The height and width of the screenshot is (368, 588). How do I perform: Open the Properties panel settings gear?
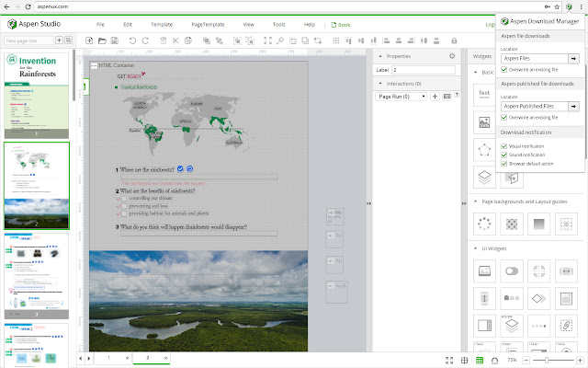[452, 56]
